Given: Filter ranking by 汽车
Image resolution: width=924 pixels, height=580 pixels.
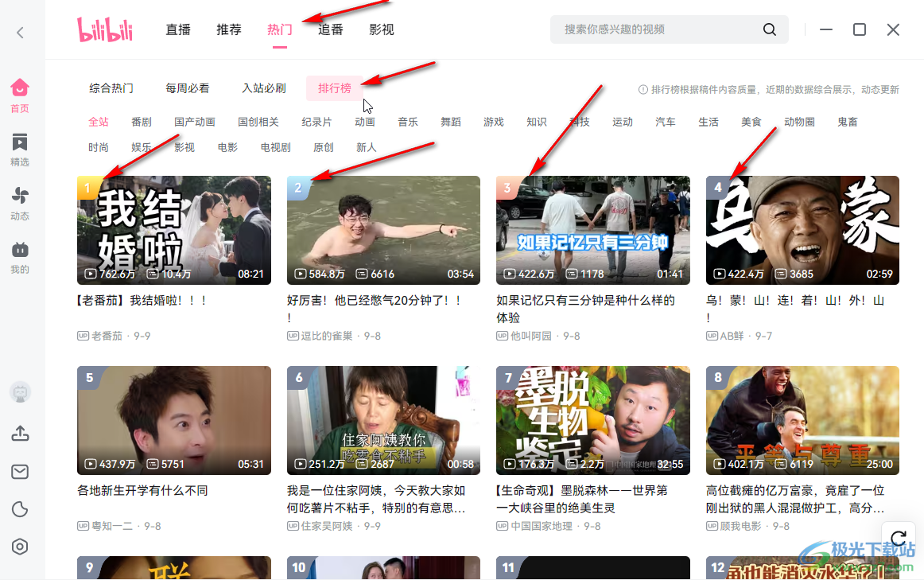Looking at the screenshot, I should tap(666, 122).
